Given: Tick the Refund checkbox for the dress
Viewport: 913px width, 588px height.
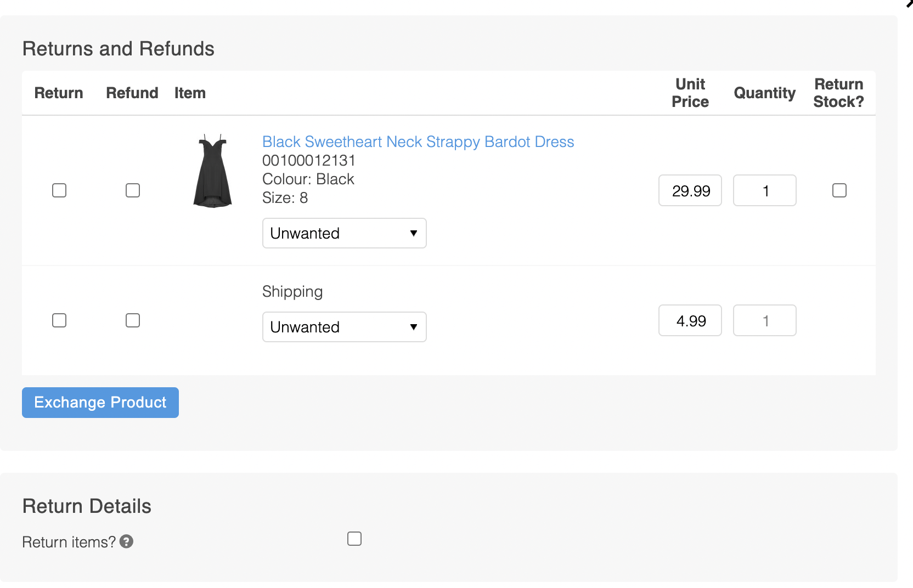Looking at the screenshot, I should point(133,190).
